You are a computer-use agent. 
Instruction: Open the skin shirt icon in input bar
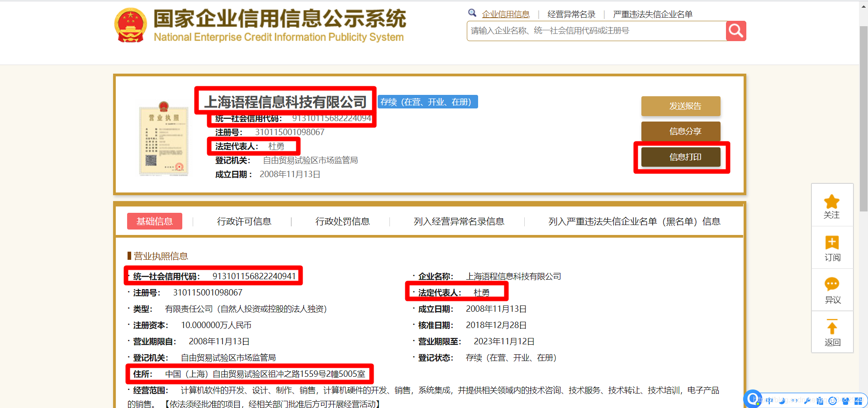pyautogui.click(x=845, y=401)
